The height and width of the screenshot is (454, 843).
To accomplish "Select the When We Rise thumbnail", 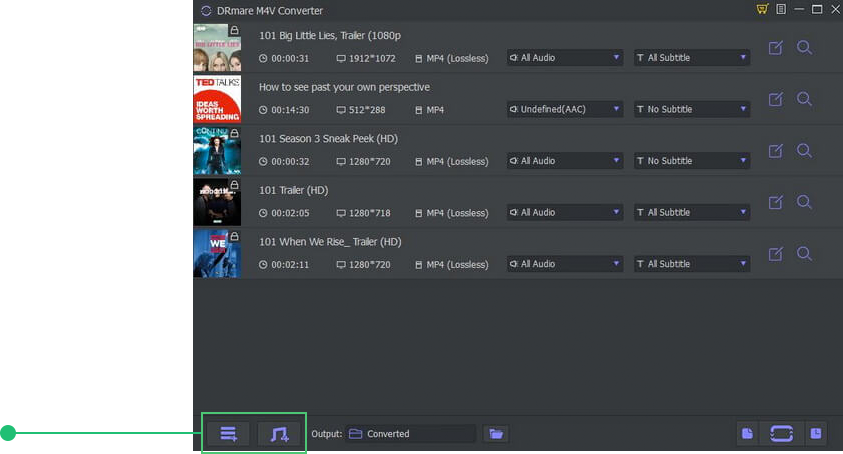I will click(217, 254).
